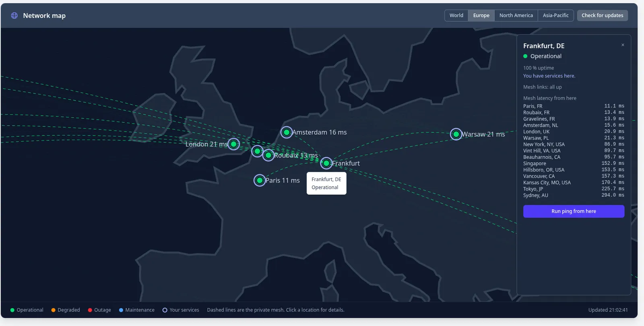Click Run ping from here button

574,211
